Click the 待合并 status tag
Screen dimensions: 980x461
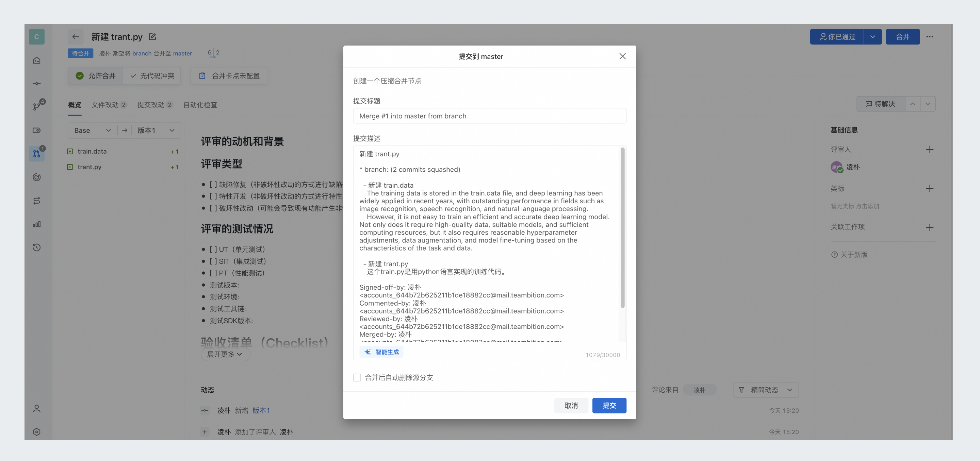(81, 53)
